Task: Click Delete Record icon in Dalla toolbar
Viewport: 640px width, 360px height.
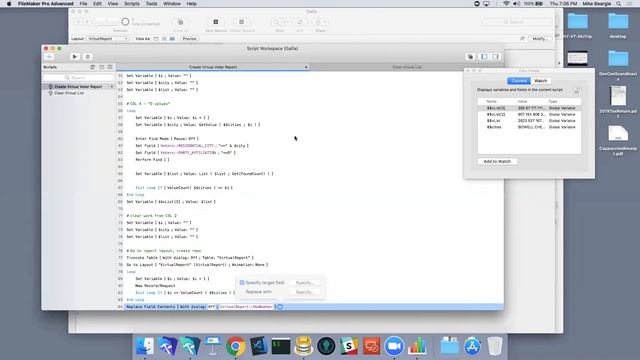Action: pos(242,22)
